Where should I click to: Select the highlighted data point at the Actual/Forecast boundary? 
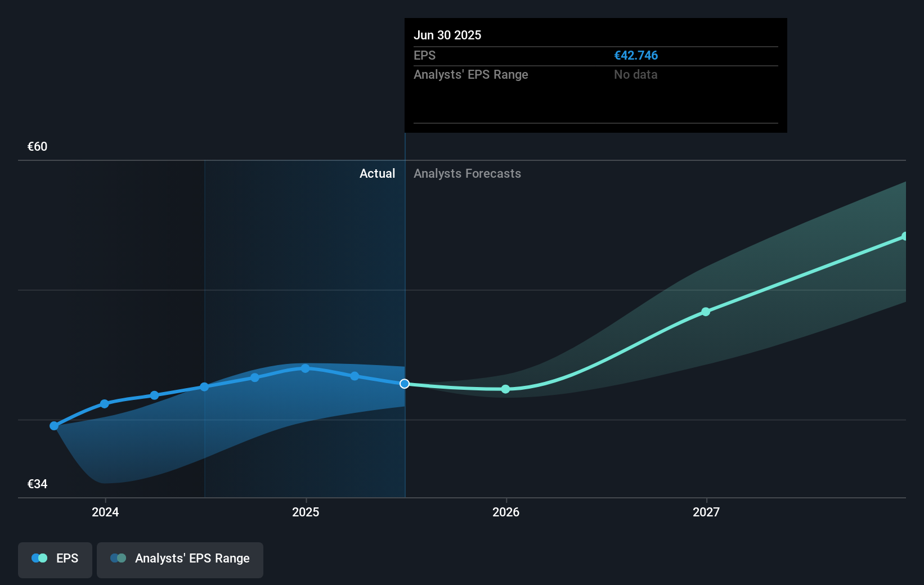(404, 384)
